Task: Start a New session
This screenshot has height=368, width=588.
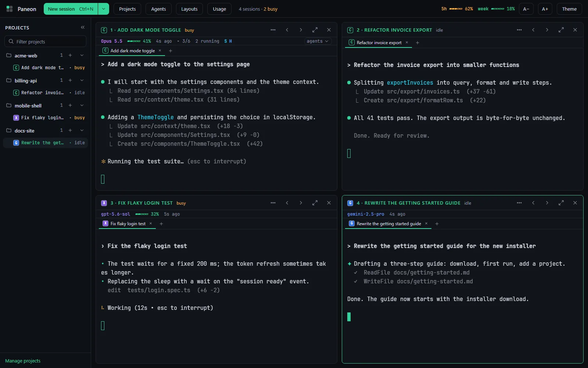Action: pyautogui.click(x=71, y=9)
